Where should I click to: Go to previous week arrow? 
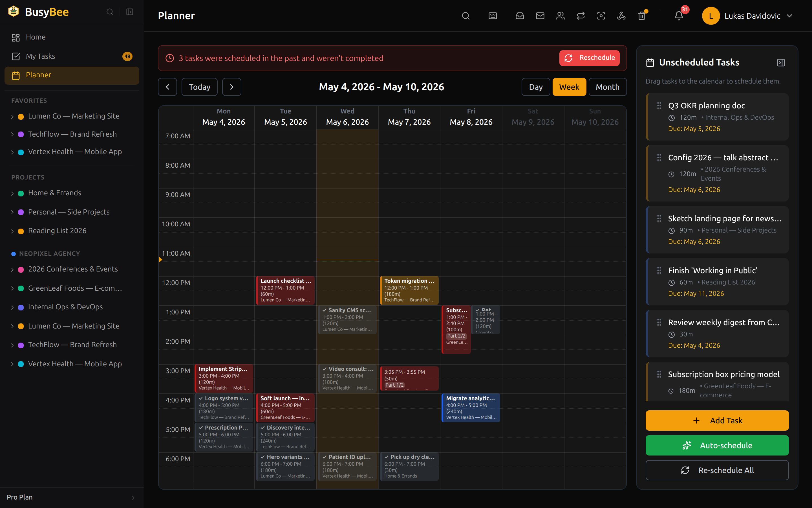167,87
